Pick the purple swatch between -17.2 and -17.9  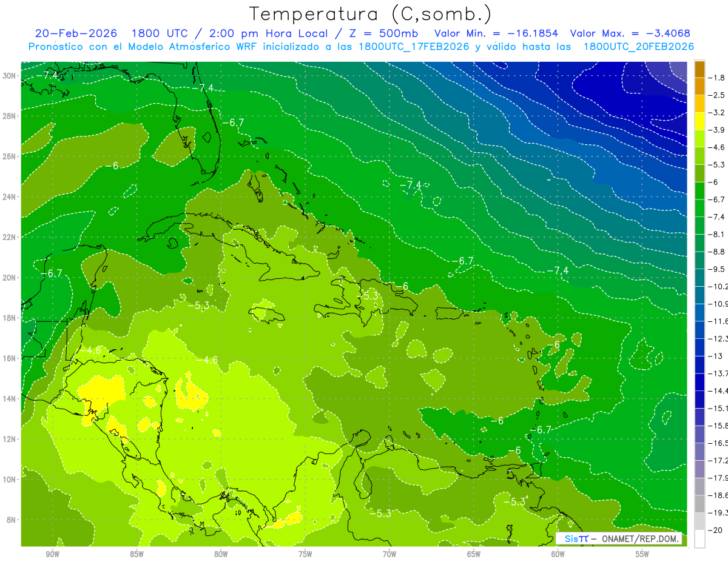[699, 469]
